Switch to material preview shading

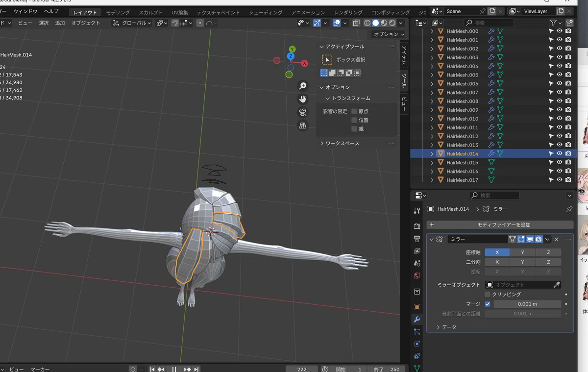point(384,23)
